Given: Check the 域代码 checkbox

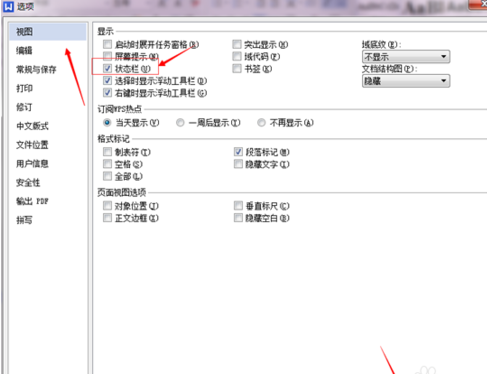Looking at the screenshot, I should (237, 56).
